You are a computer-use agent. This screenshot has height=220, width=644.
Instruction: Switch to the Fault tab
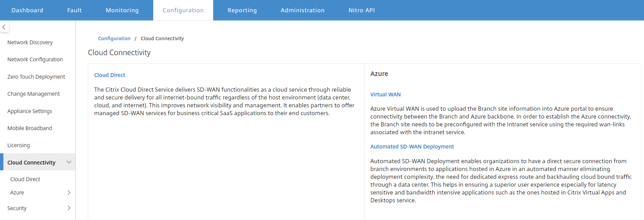click(x=75, y=10)
